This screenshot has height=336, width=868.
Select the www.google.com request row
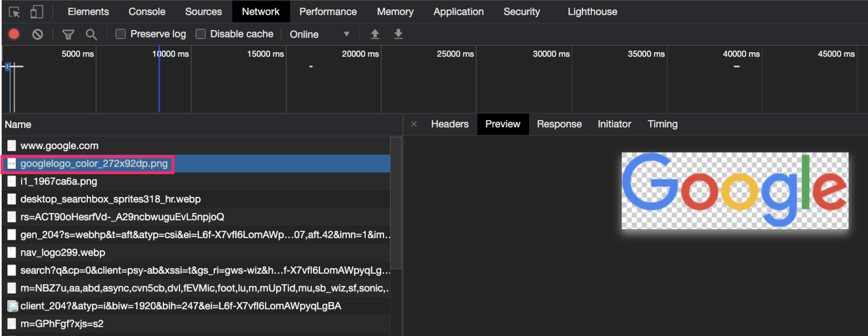(59, 146)
